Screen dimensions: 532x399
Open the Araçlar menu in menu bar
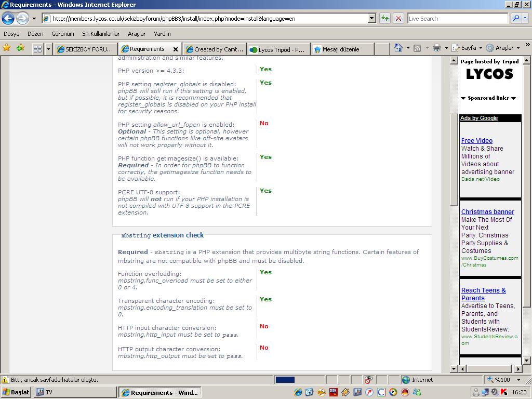tap(137, 34)
